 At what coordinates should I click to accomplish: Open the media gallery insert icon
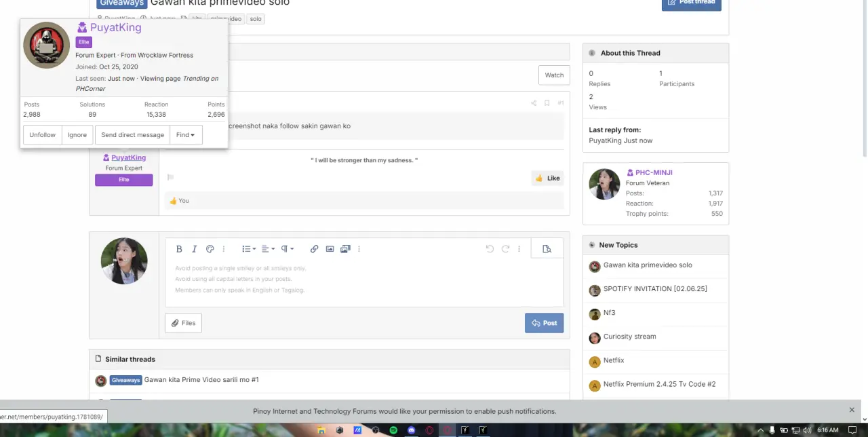(345, 249)
